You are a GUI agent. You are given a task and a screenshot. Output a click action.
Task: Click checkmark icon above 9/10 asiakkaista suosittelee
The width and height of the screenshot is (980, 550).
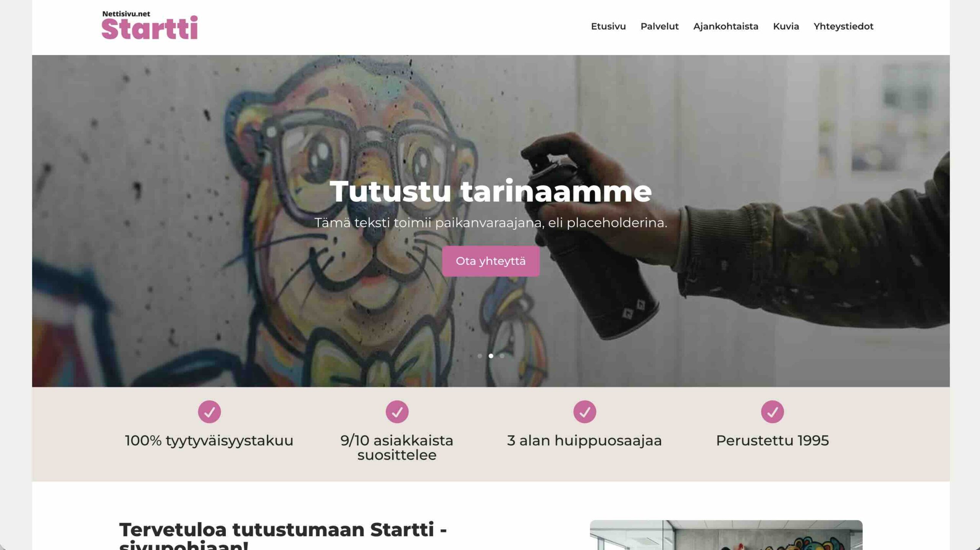point(397,412)
